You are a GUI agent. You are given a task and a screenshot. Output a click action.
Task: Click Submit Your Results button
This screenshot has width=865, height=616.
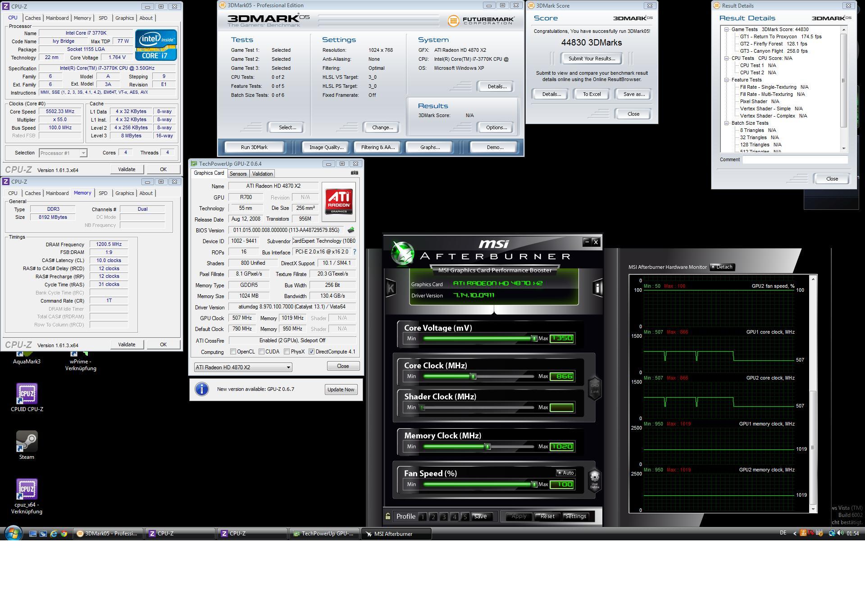tap(592, 59)
